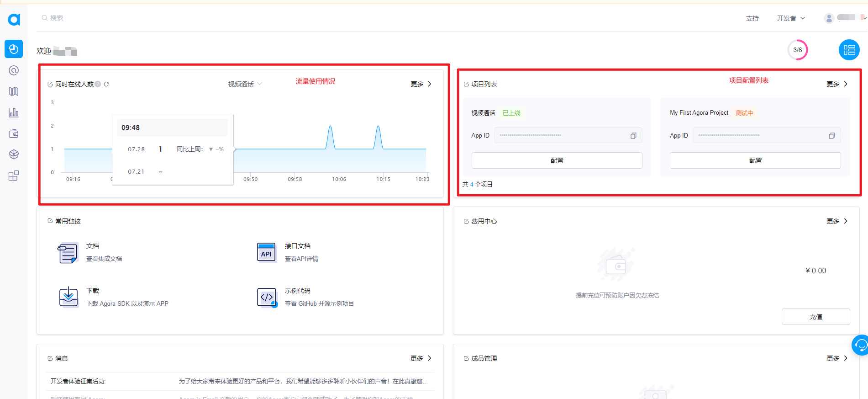Open 查看 GitHub 开源示例项目 link
Viewport: 868px width, 399px height.
point(319,303)
